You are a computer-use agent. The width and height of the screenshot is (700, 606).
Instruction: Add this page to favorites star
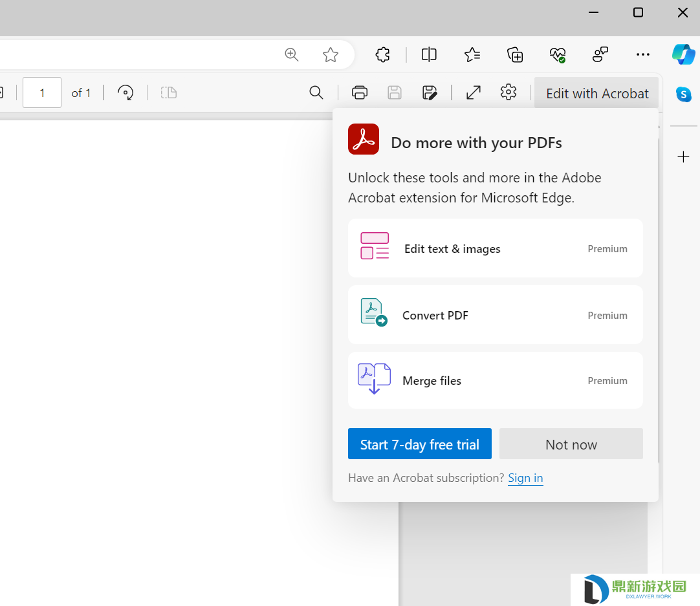click(331, 54)
